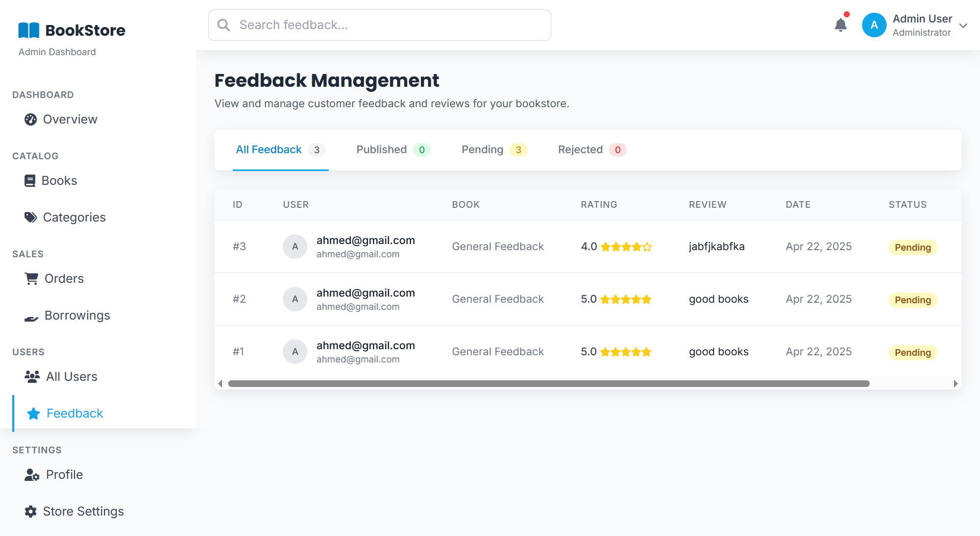The image size is (980, 536).
Task: Click the Admin User avatar circle
Action: [x=874, y=25]
